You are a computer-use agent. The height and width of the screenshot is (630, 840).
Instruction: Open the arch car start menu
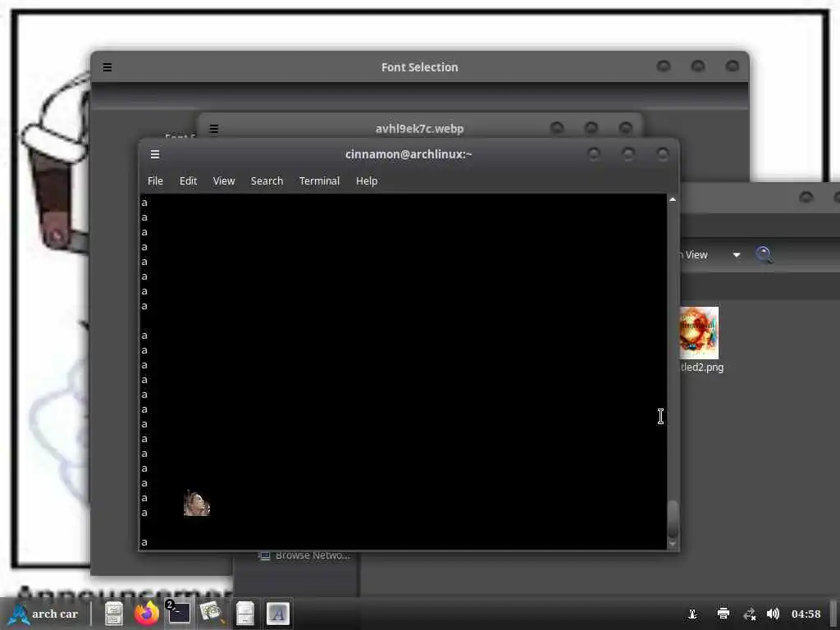coord(44,614)
